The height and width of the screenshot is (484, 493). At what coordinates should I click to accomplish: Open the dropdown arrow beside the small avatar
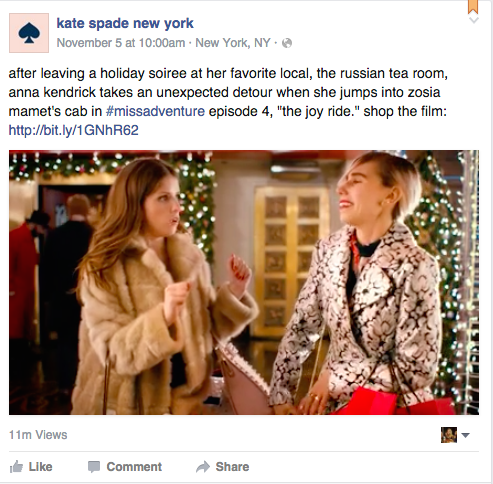tap(466, 435)
